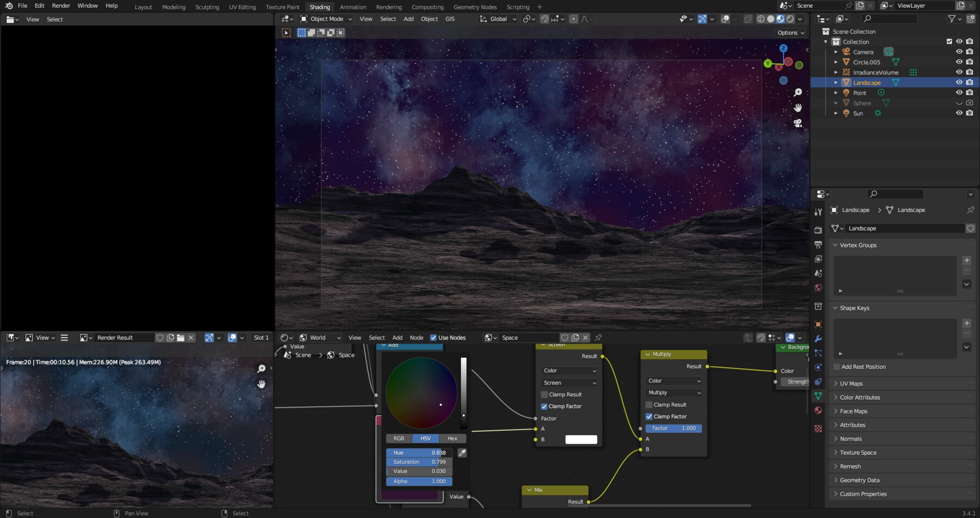Screen dimensions: 980x518
Task: Switch to the Geometry Nodes workspace tab
Action: tap(475, 7)
